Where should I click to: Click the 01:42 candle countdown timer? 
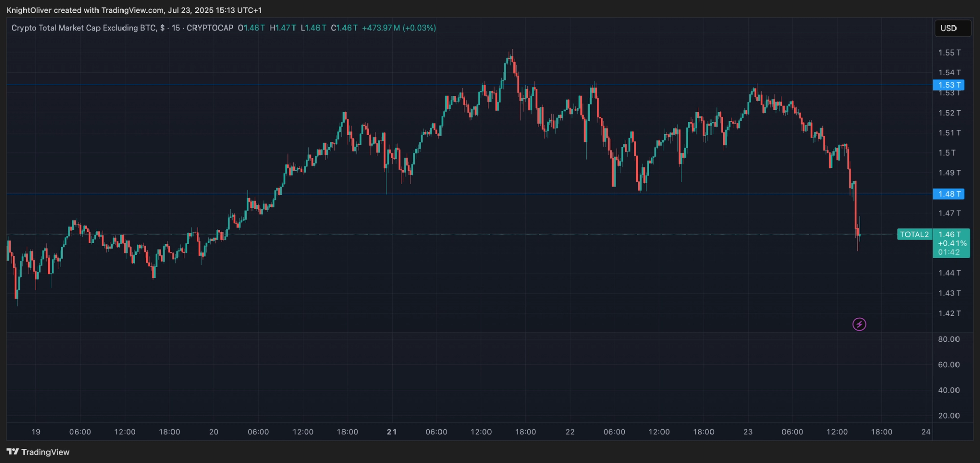pyautogui.click(x=949, y=252)
